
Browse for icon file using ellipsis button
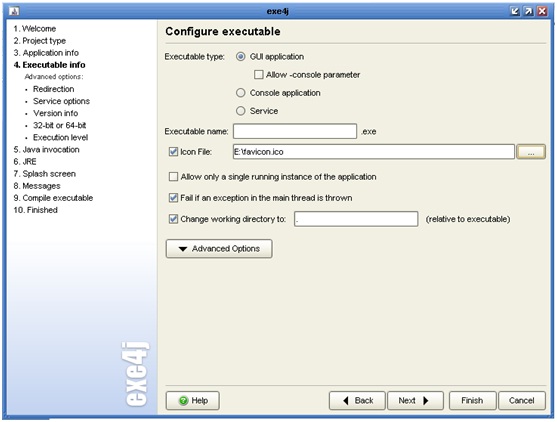pos(531,152)
